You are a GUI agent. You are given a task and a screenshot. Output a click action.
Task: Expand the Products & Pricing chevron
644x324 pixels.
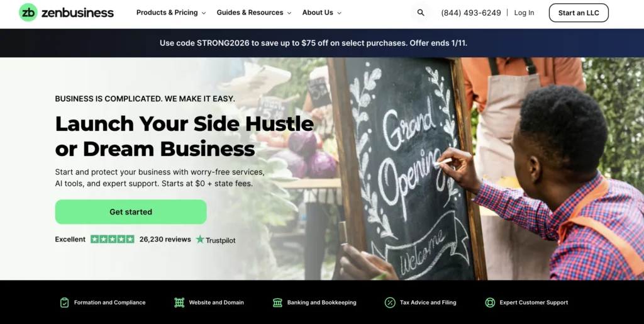(x=204, y=13)
